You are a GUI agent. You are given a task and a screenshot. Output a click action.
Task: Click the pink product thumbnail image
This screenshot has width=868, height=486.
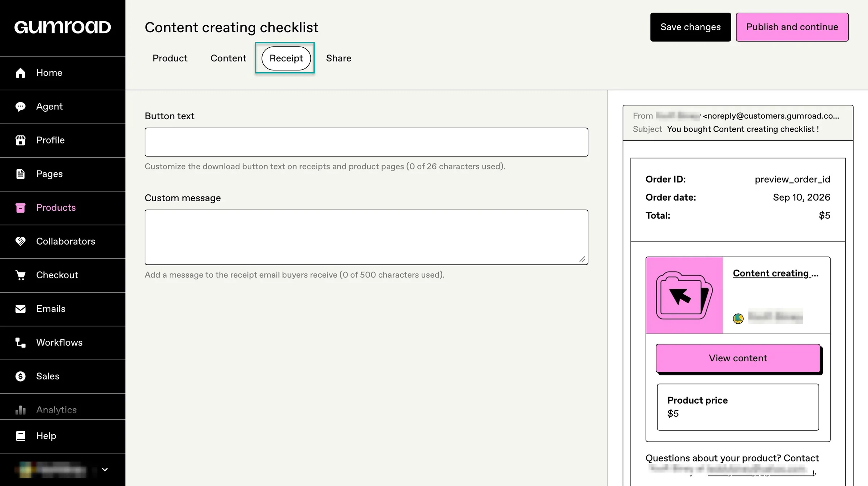click(684, 295)
